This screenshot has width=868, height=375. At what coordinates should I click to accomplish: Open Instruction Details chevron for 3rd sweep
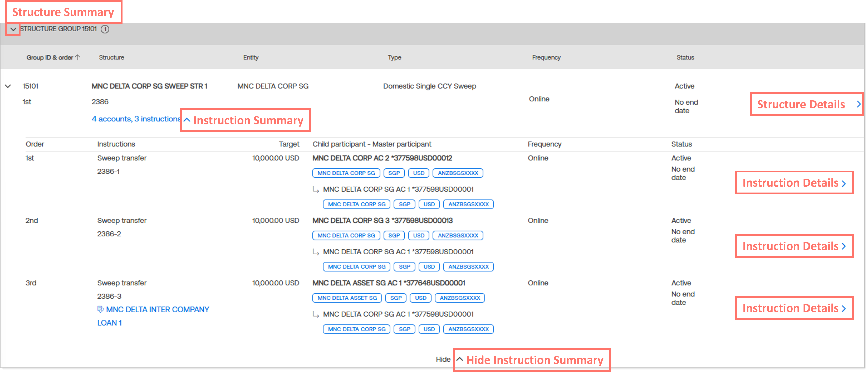coord(844,309)
